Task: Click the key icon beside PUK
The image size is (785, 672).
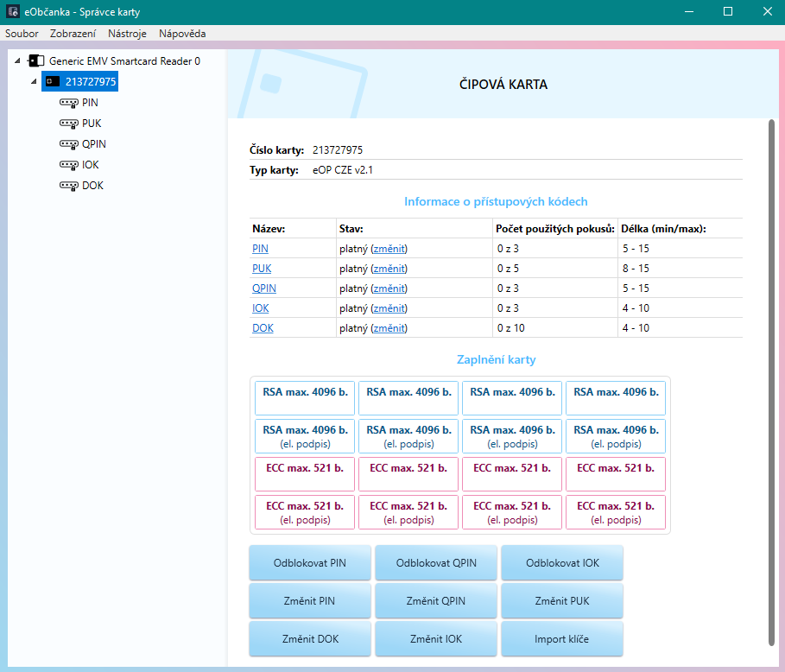Action: 68,124
